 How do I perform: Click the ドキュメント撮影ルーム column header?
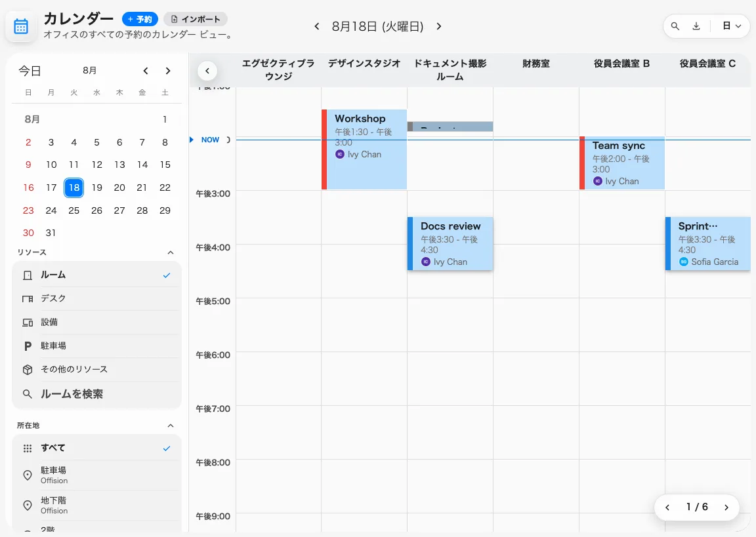(450, 70)
